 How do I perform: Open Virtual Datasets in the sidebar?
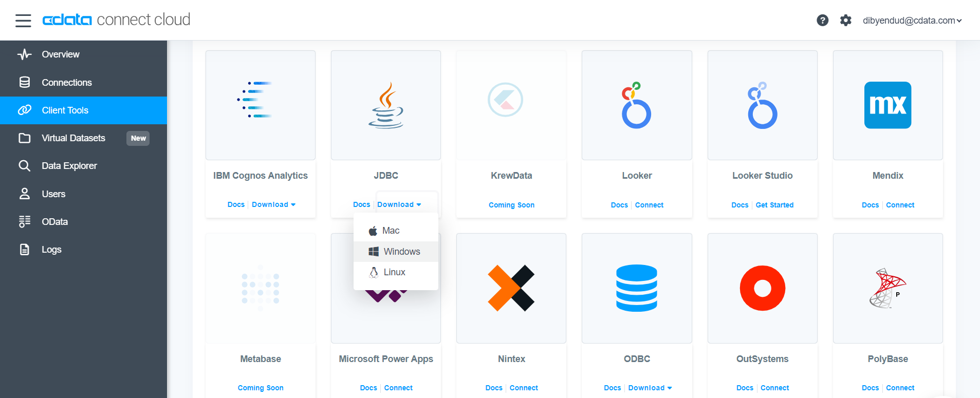coord(83,138)
